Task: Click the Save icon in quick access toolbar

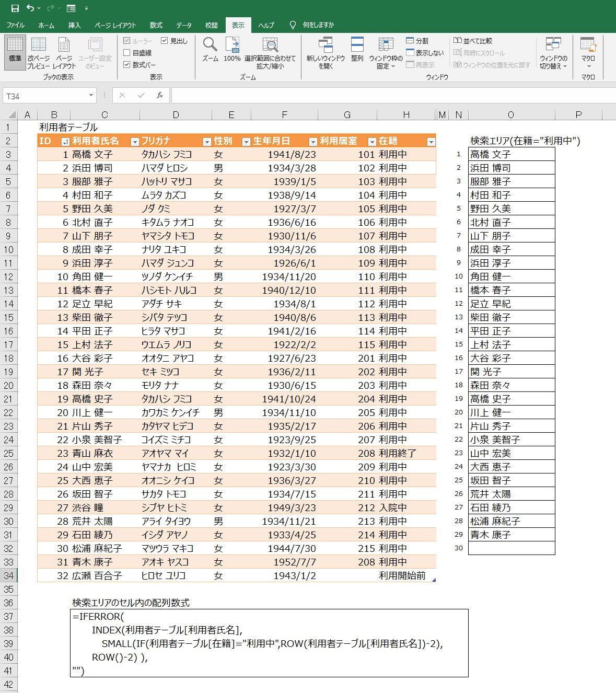Action: (15, 8)
